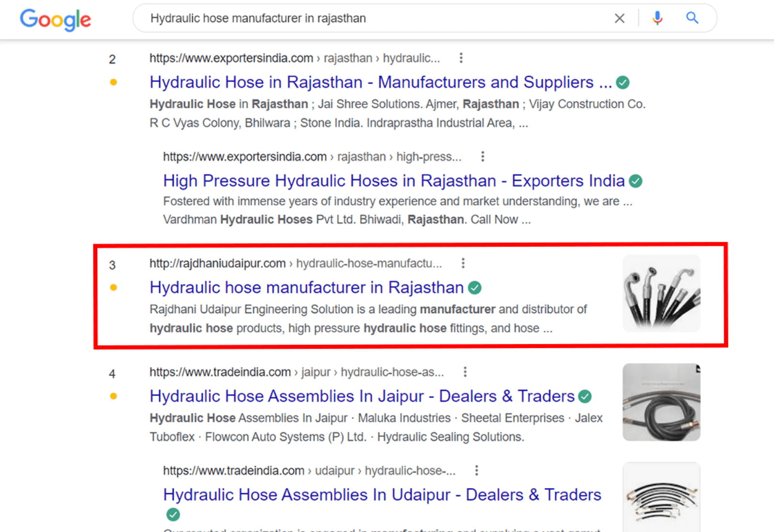This screenshot has height=532, width=774.
Task: Click inside the Google search text field
Action: (x=368, y=18)
